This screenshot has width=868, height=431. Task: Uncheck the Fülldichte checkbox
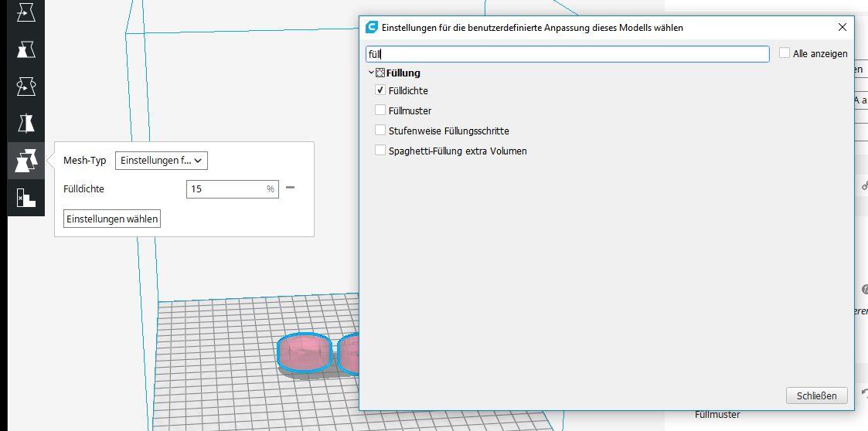coord(380,90)
